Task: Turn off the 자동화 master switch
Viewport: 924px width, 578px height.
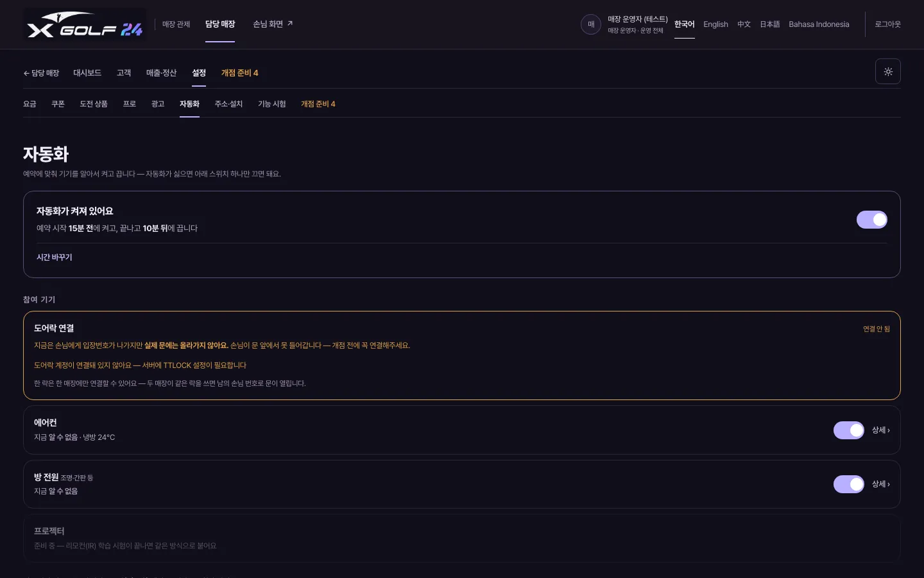Action: pos(872,220)
